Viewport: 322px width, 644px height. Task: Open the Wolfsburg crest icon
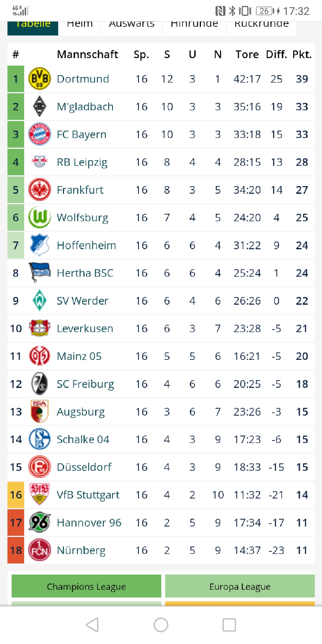click(x=39, y=217)
